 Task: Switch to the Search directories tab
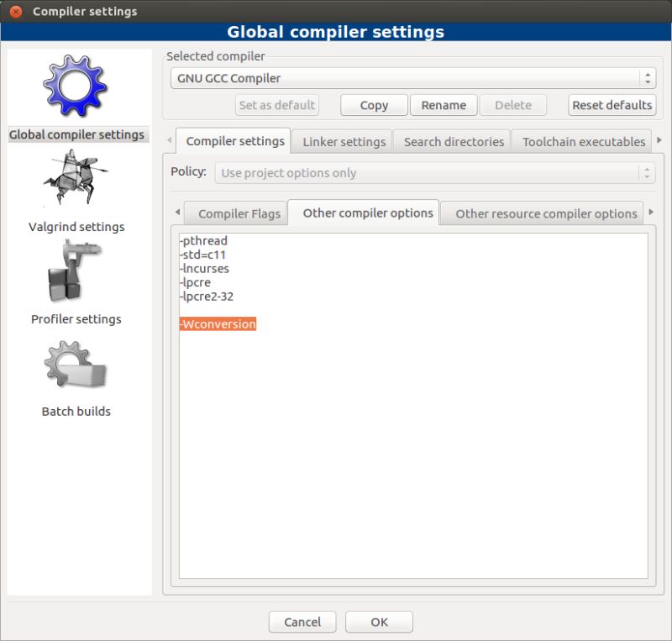(452, 141)
